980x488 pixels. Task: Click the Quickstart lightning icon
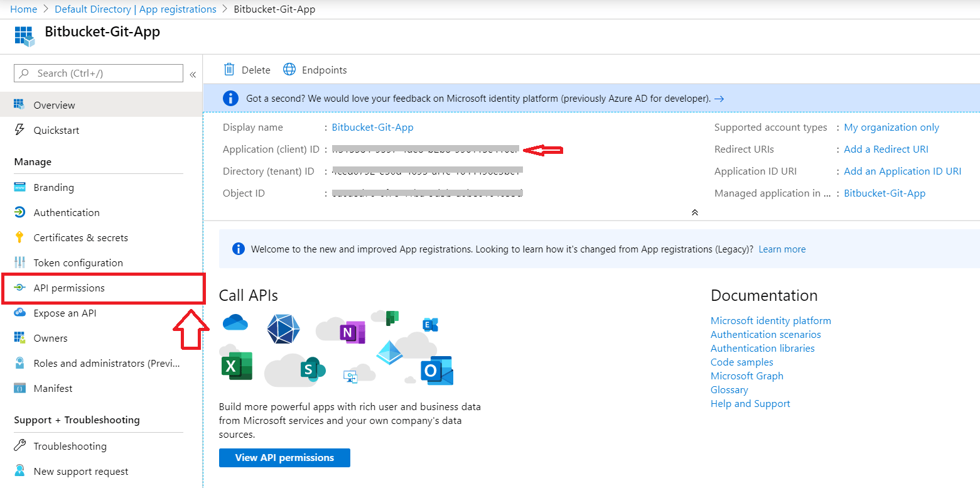[x=19, y=130]
